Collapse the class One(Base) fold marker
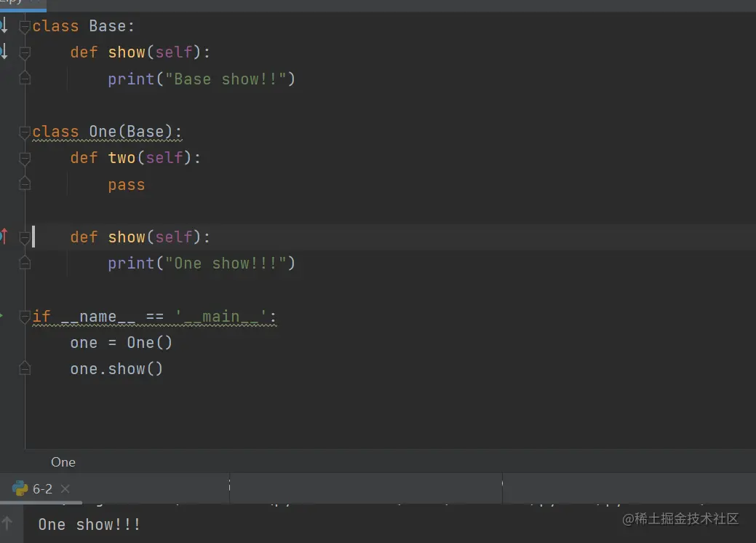 tap(25, 132)
